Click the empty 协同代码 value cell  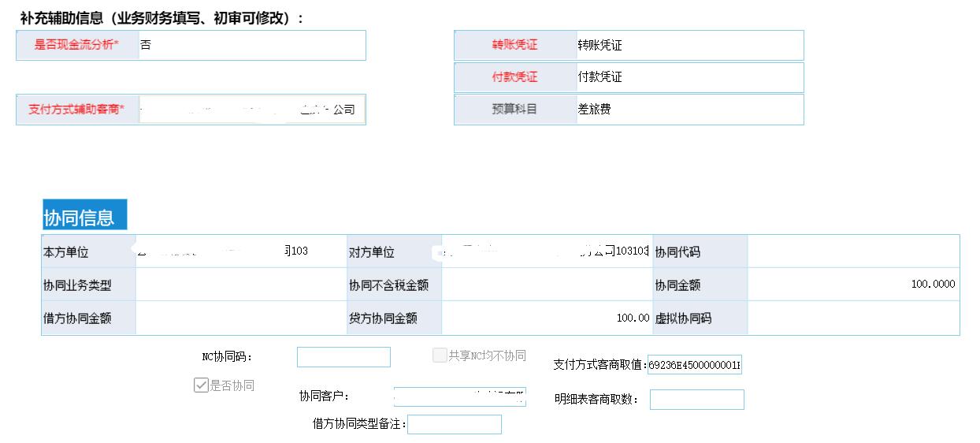point(852,251)
